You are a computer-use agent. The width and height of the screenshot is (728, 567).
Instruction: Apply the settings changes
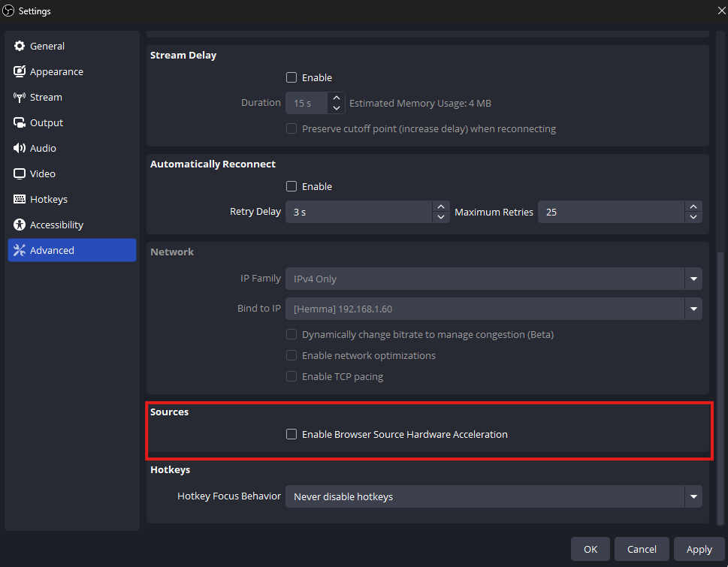(x=699, y=550)
